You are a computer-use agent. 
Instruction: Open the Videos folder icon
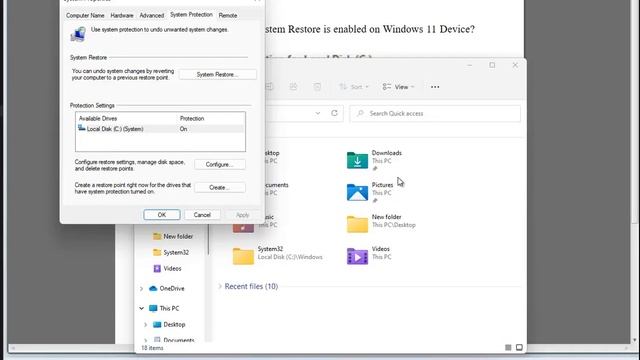[x=357, y=256]
